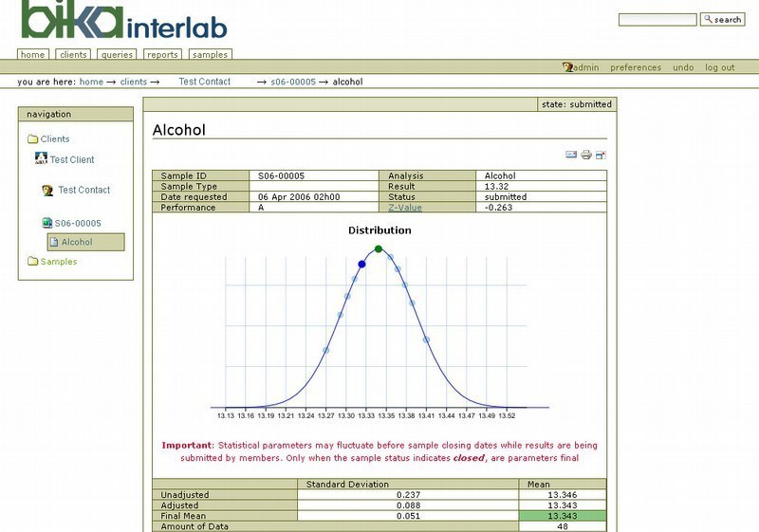Focus the search text field
Image resolution: width=759 pixels, height=532 pixels.
657,20
